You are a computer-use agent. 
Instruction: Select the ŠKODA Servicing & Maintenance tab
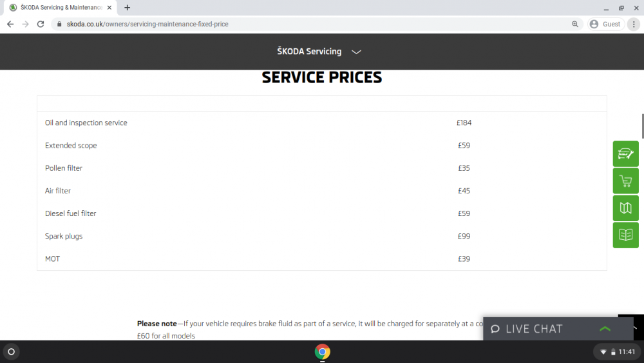61,7
